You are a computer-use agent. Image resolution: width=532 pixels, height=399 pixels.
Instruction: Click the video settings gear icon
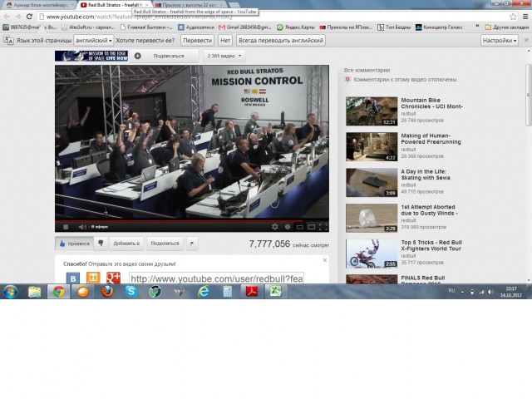tap(275, 226)
